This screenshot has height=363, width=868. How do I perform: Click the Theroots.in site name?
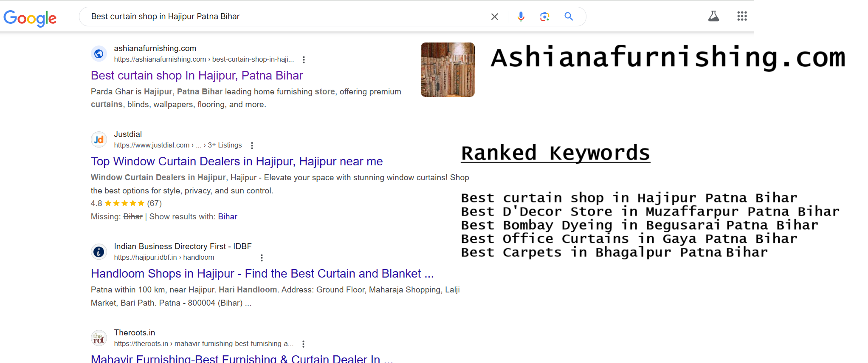135,332
